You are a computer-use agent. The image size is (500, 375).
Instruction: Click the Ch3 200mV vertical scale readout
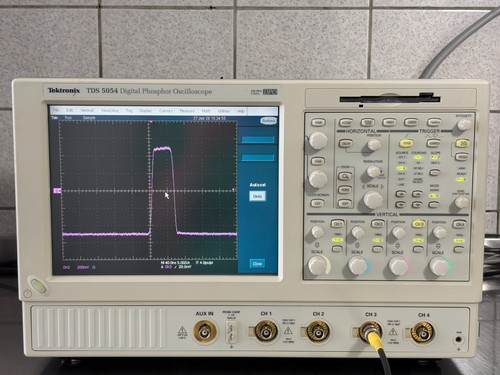(79, 267)
